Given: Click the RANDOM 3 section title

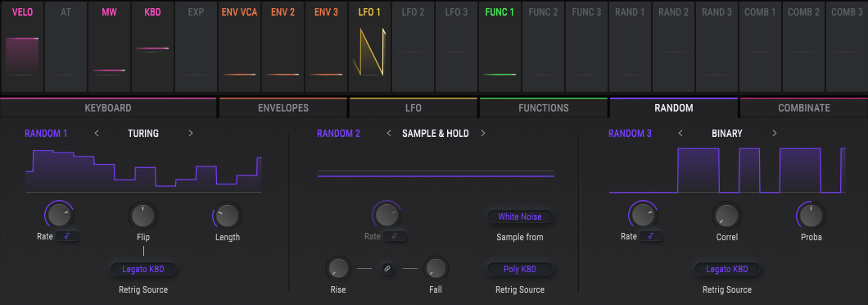Looking at the screenshot, I should coord(630,133).
